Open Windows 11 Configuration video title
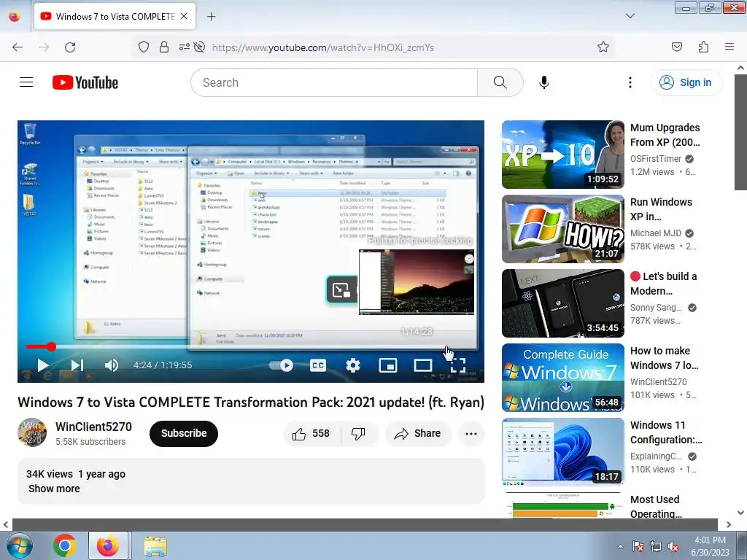The height and width of the screenshot is (560, 747). click(x=666, y=432)
